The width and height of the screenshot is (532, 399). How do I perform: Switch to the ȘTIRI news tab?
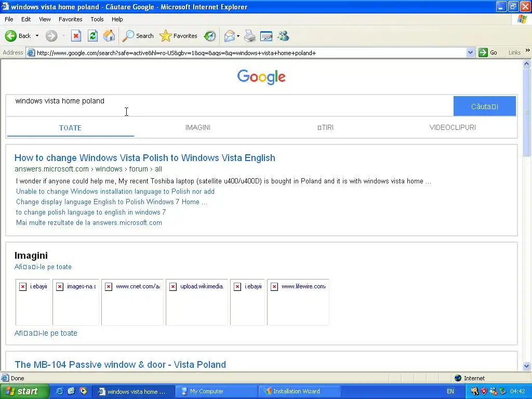click(x=325, y=128)
